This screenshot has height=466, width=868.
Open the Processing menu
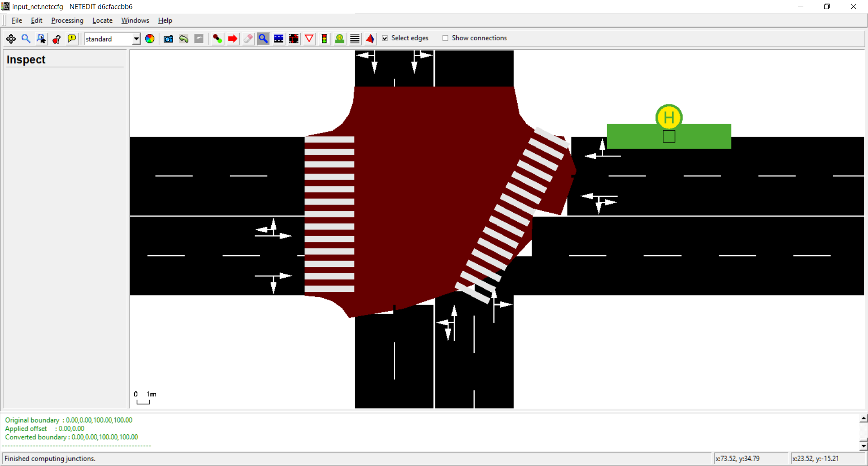click(67, 20)
